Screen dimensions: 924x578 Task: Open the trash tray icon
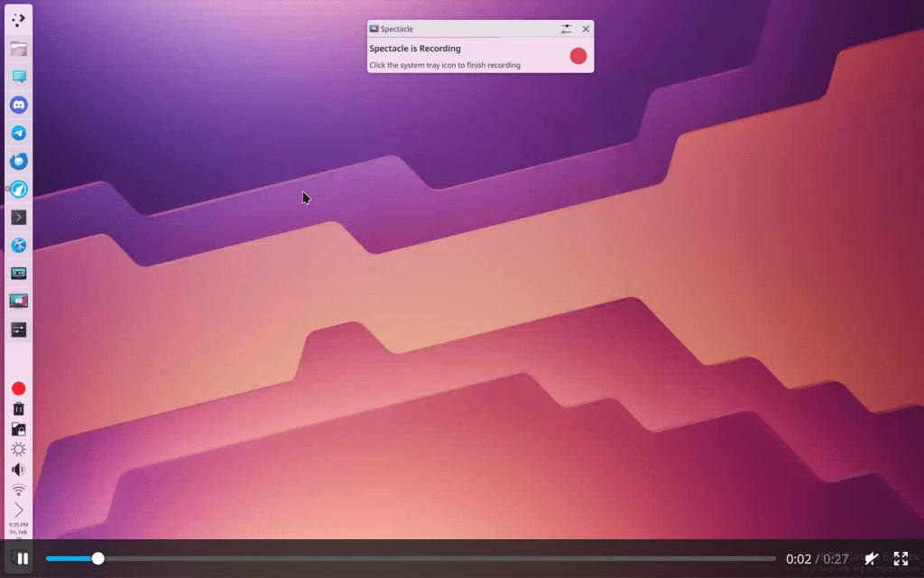18,409
